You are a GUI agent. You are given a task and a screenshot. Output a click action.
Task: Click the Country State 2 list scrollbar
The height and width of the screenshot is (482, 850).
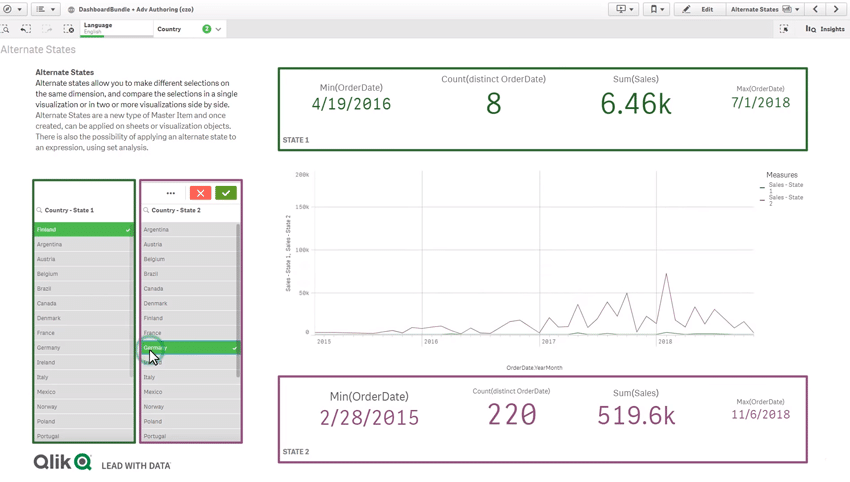point(237,300)
